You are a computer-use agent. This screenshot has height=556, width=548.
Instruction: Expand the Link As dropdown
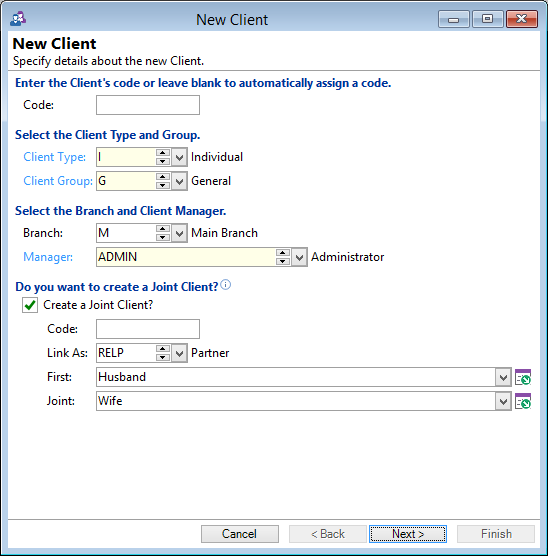[179, 353]
